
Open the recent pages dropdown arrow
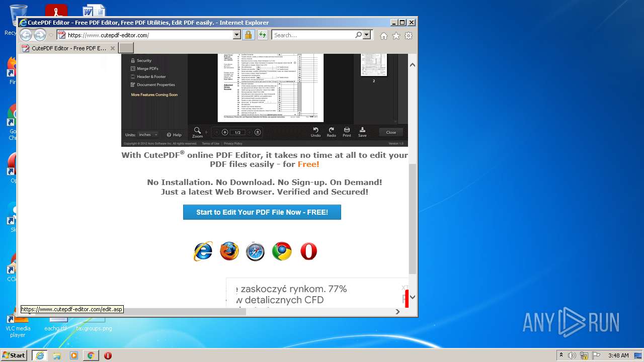pyautogui.click(x=51, y=35)
